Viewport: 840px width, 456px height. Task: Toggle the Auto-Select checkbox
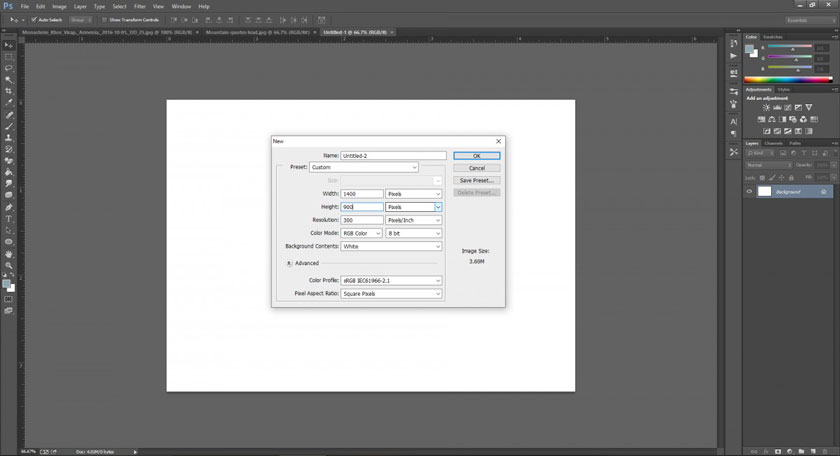[x=34, y=20]
